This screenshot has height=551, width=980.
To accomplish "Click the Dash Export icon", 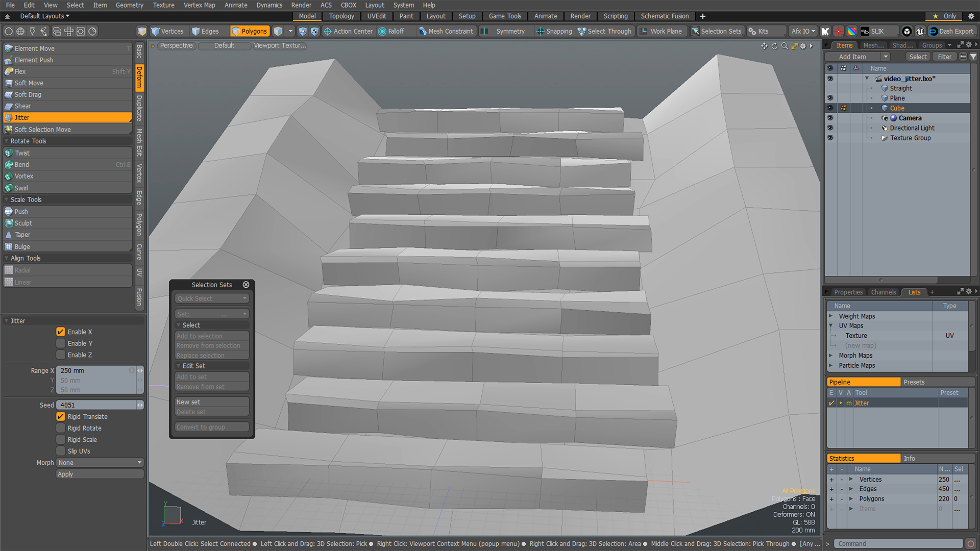I will point(933,31).
